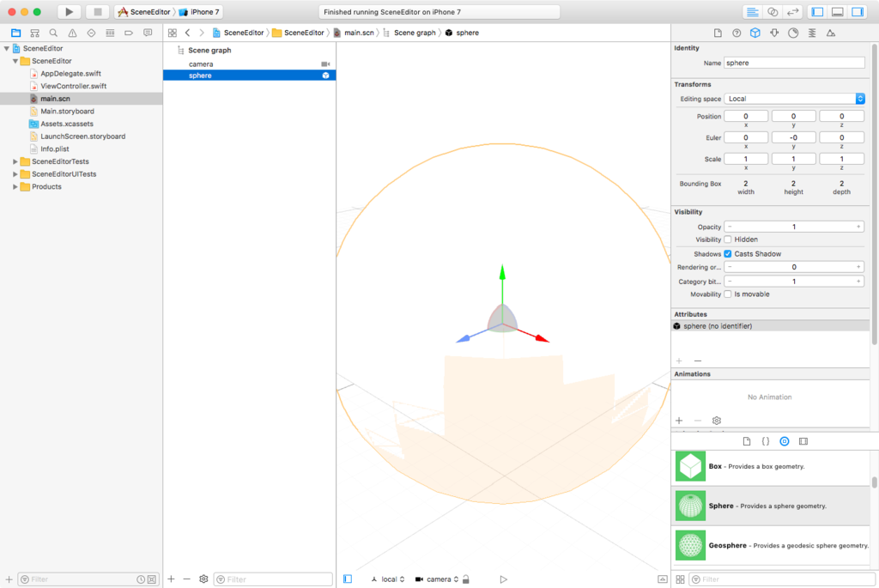Click main.scn breadcrumb in jump bar
The width and height of the screenshot is (879, 588).
tap(354, 33)
